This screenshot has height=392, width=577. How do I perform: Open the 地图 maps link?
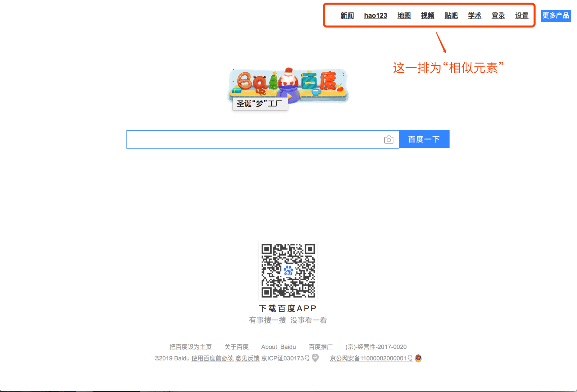coord(404,15)
